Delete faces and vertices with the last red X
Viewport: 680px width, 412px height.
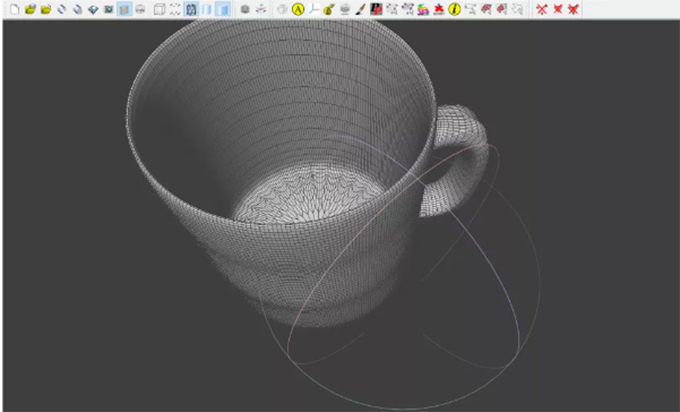tap(573, 9)
